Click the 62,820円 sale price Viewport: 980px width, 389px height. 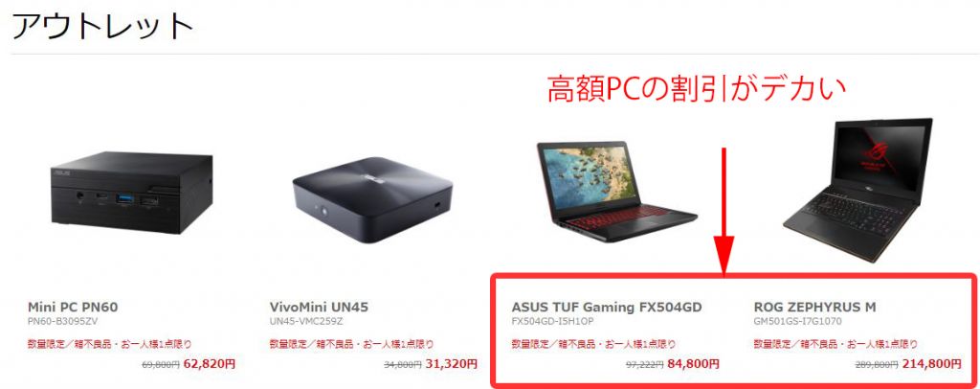(x=210, y=363)
